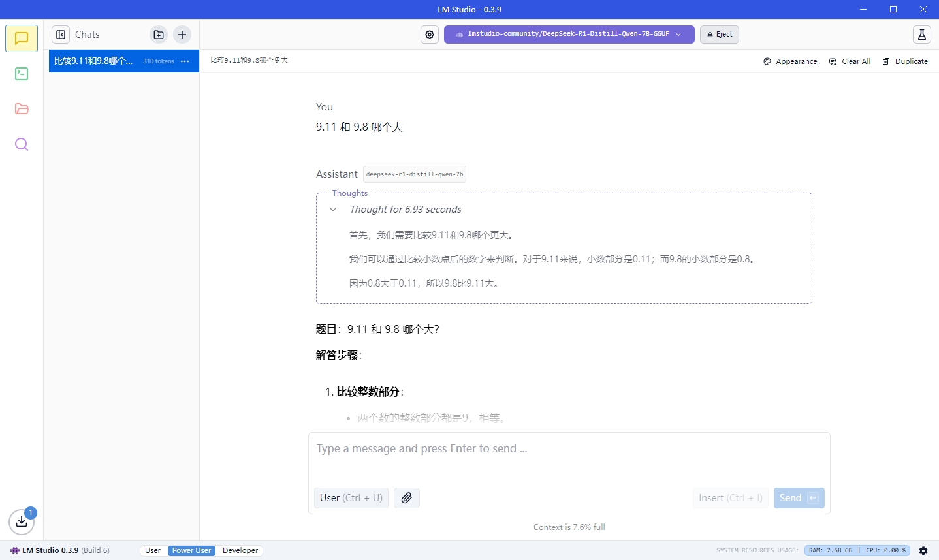Open My Models folder icon
This screenshot has height=560, width=939.
22,109
